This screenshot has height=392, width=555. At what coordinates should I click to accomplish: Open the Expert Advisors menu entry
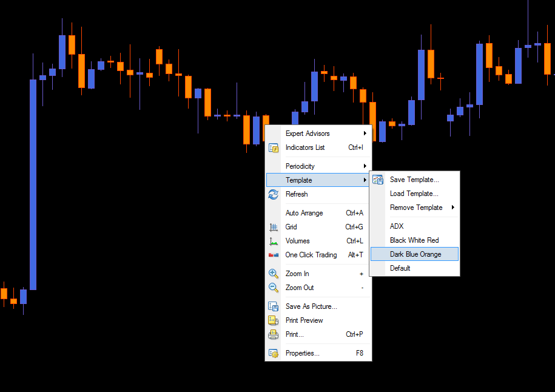(318, 133)
